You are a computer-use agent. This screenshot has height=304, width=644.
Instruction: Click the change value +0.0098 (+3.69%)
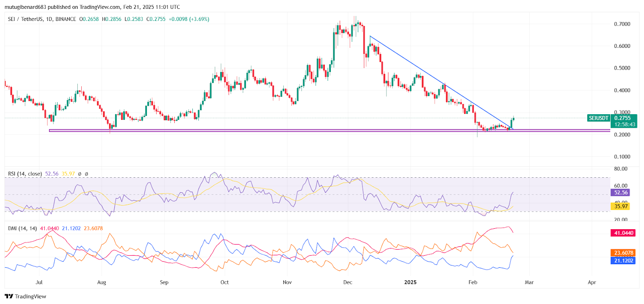click(189, 19)
